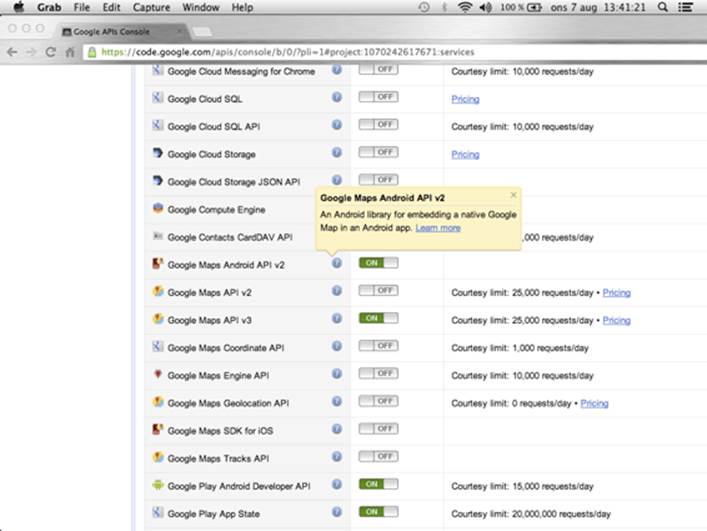Disable Google Play Android Developer API

pyautogui.click(x=378, y=484)
